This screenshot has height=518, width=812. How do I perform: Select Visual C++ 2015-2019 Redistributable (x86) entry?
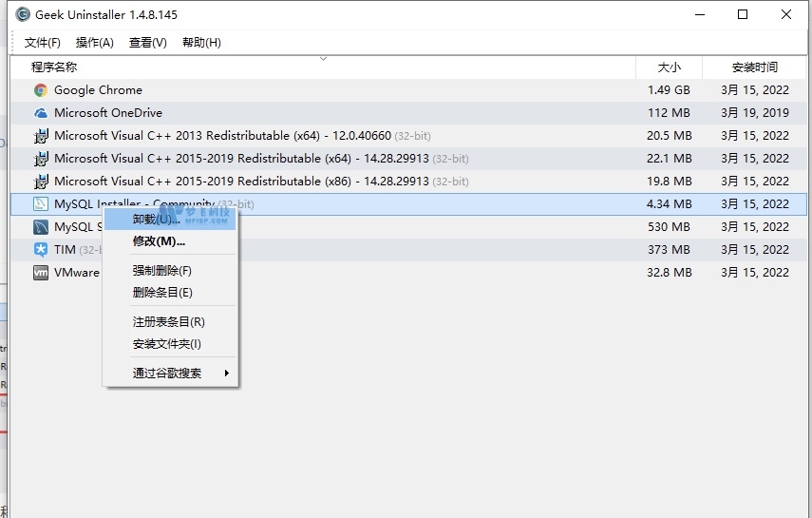click(261, 182)
